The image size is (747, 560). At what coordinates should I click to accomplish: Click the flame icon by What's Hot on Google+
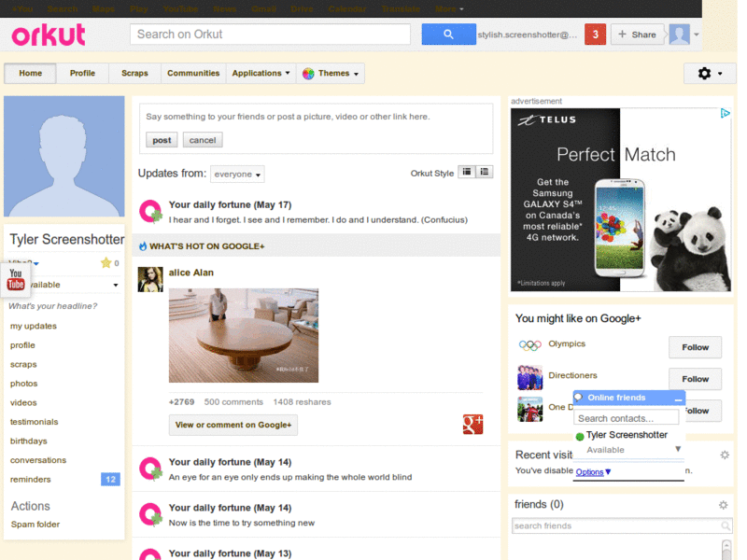tap(143, 245)
